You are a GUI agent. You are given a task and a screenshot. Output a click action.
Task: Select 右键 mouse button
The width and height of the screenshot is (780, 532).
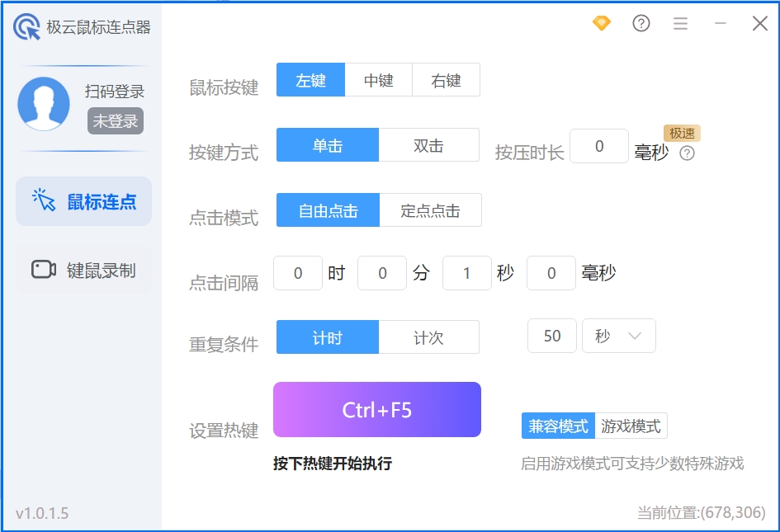click(447, 79)
